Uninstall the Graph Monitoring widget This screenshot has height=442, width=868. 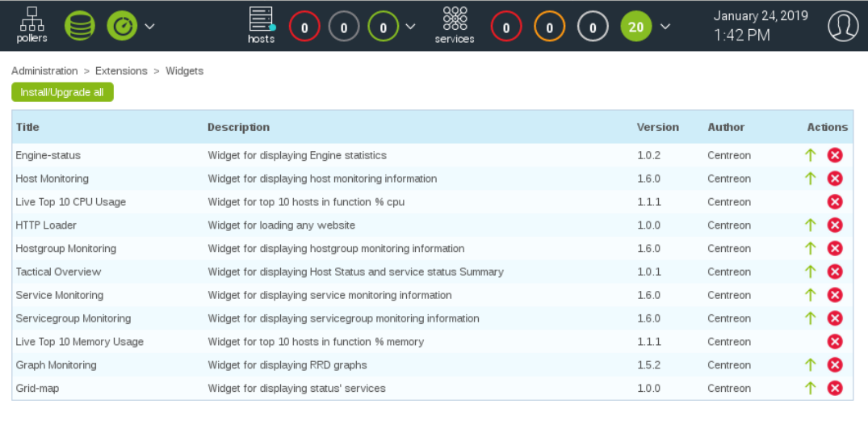tap(835, 365)
